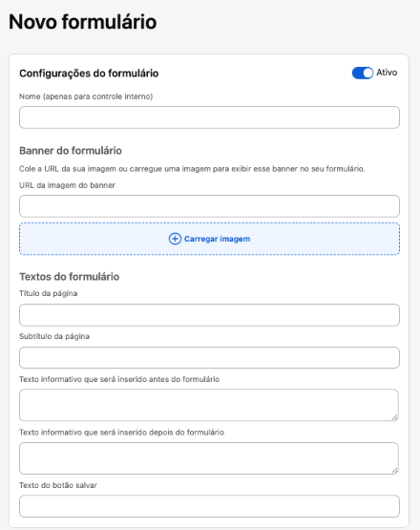Focus the Texto do botão salvar field

tap(209, 506)
